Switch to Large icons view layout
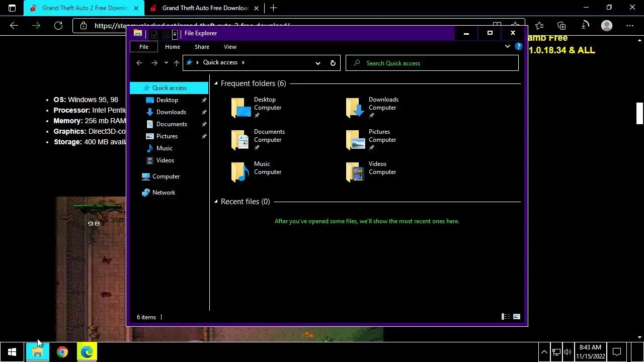Image resolution: width=644 pixels, height=362 pixels. 516,317
